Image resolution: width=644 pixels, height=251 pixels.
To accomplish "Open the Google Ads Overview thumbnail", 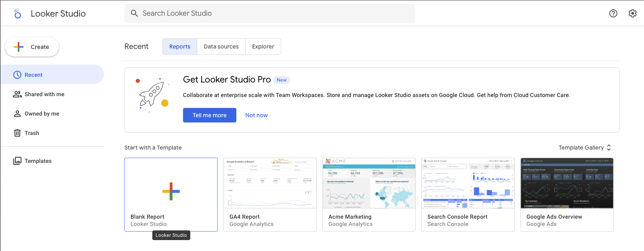I will [x=567, y=183].
